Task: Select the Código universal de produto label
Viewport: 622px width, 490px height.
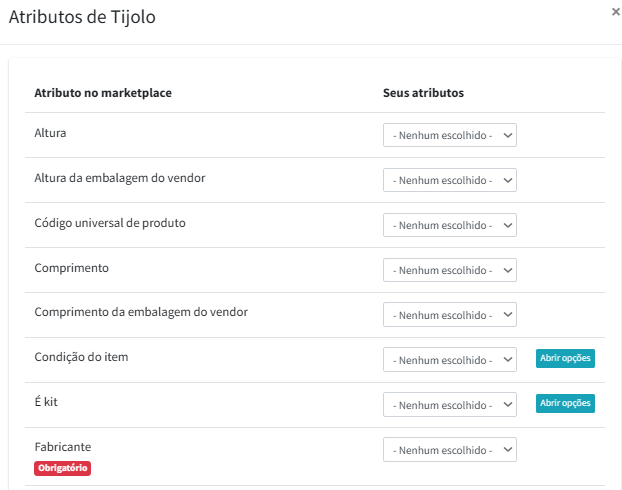Action: click(x=110, y=222)
